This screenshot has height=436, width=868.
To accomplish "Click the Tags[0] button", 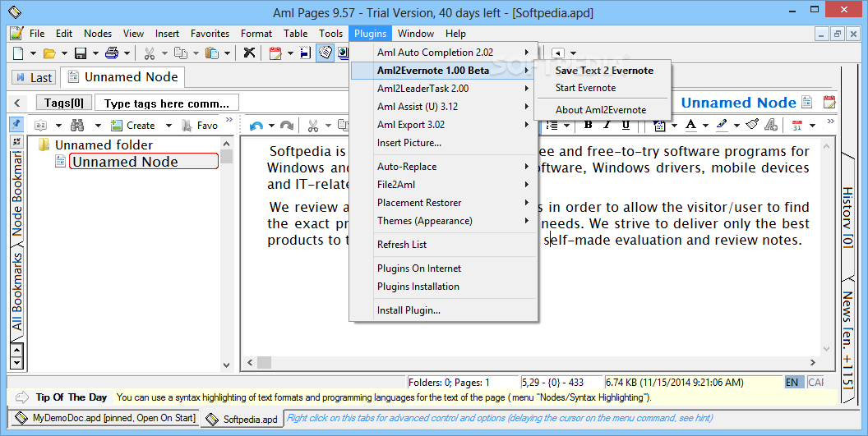I will click(64, 103).
